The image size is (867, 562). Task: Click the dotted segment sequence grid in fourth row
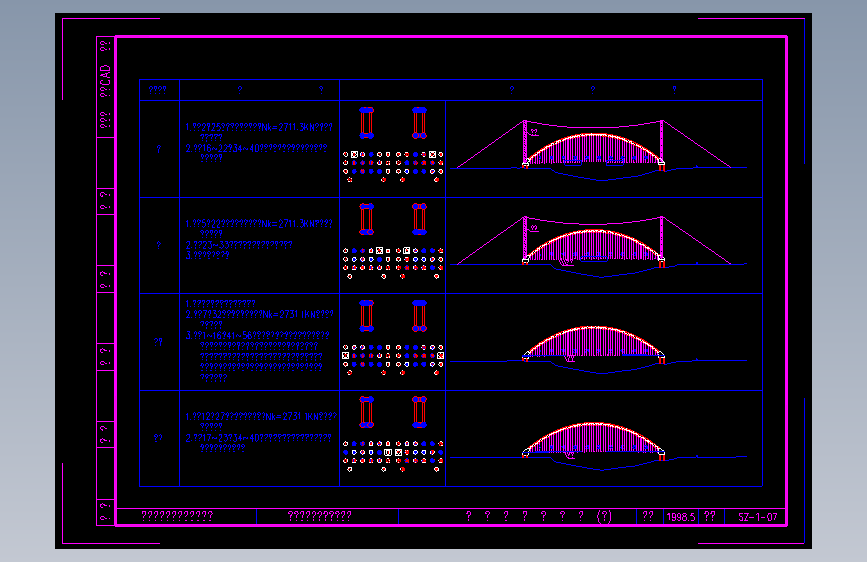(x=393, y=456)
